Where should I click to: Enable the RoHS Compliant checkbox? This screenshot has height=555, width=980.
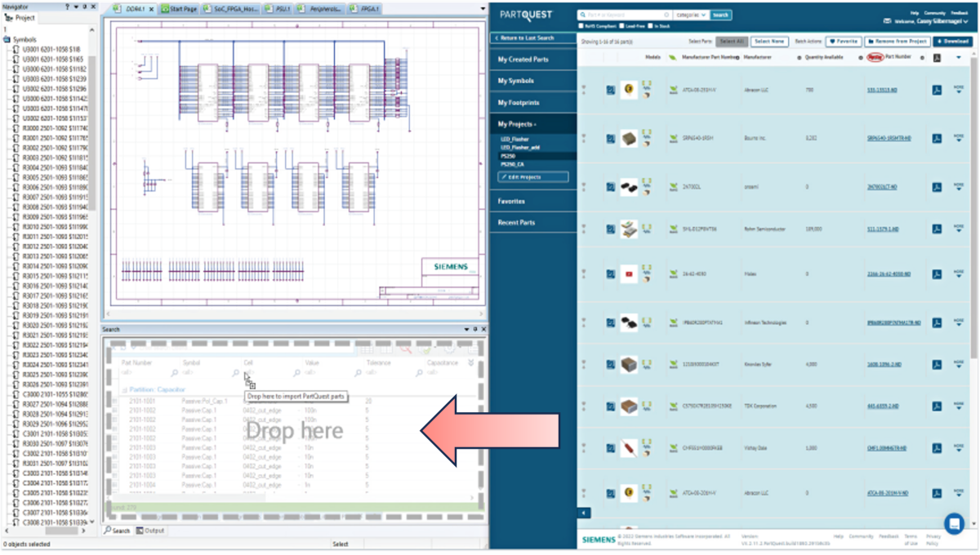point(580,26)
